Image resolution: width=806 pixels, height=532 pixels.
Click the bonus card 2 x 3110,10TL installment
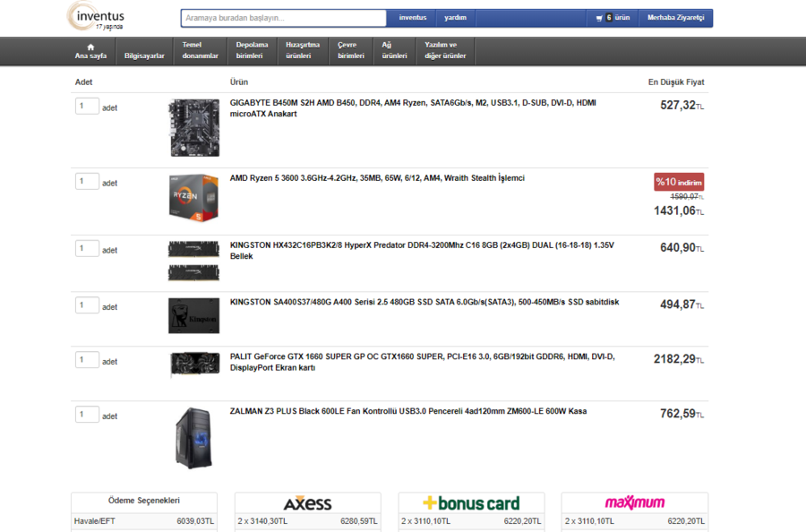pyautogui.click(x=471, y=521)
